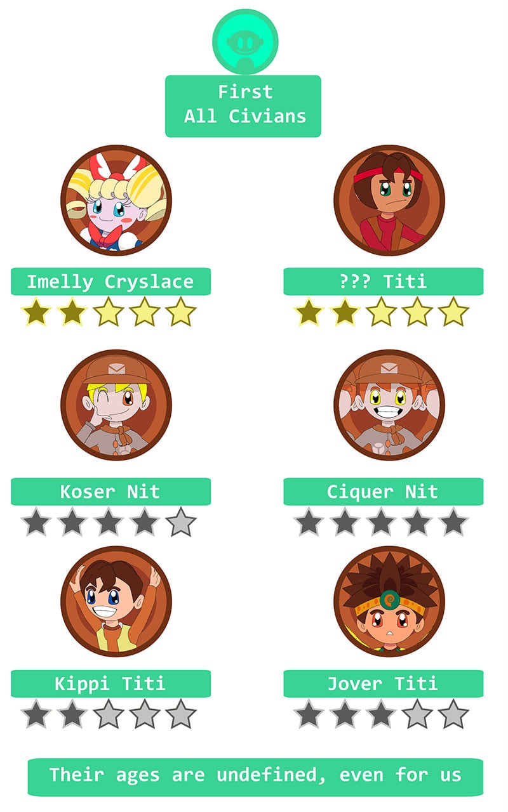The image size is (508, 812).
Task: Select the Kippi Titi name label
Action: tap(110, 684)
